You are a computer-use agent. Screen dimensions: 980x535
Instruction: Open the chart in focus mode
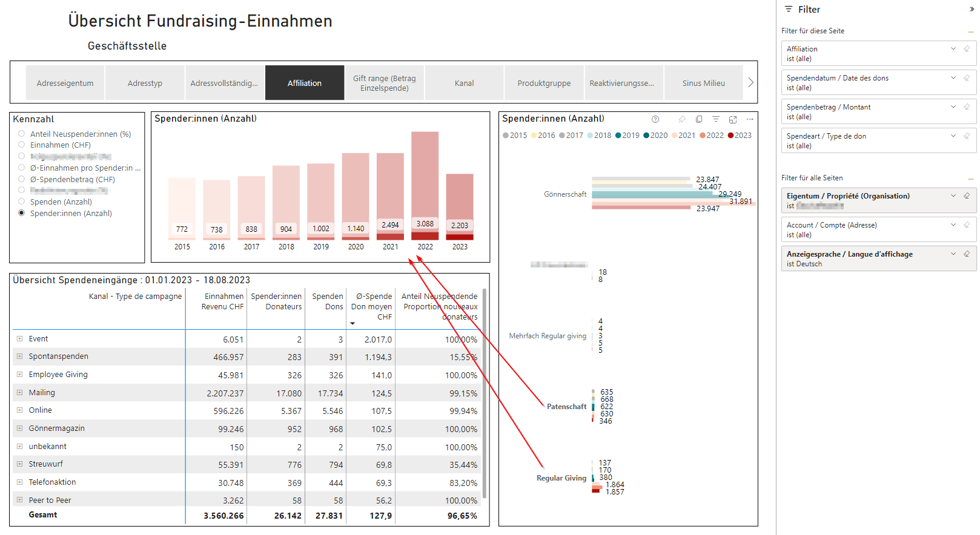733,119
